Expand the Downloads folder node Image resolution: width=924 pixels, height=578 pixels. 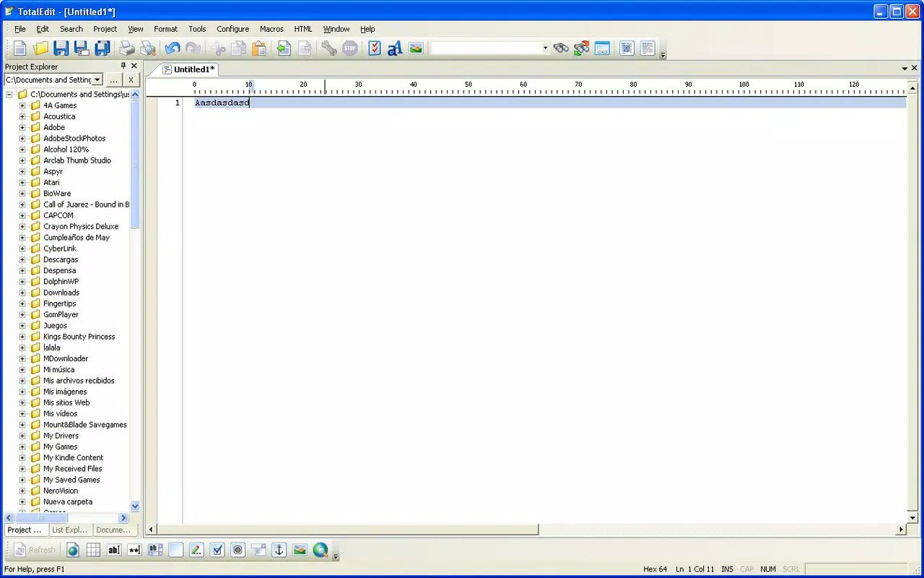22,293
